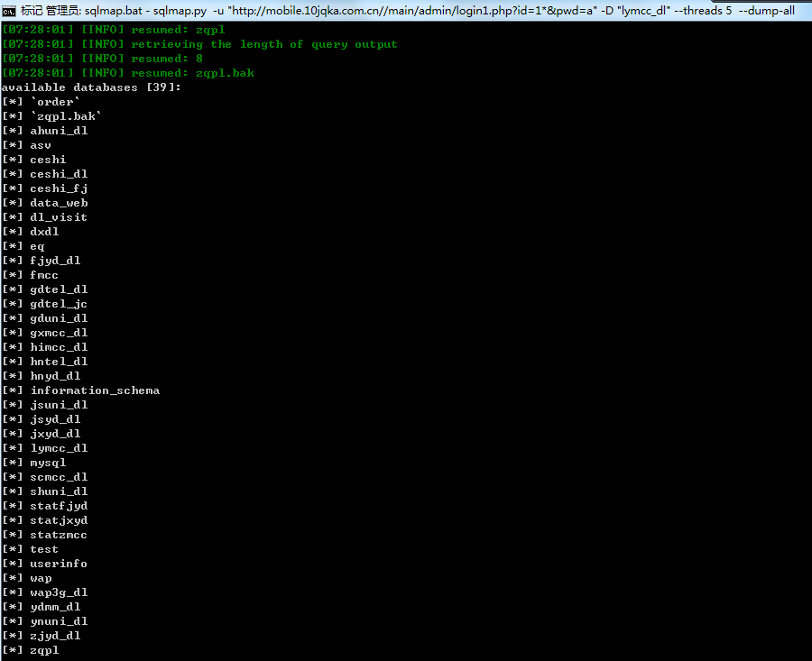Select the scmcc_dl database row

[44, 477]
